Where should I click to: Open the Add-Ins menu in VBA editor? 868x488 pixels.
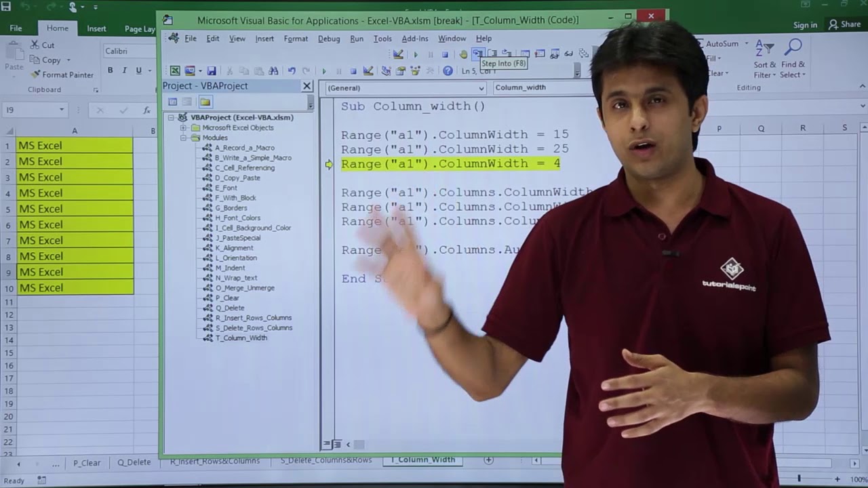pyautogui.click(x=415, y=39)
